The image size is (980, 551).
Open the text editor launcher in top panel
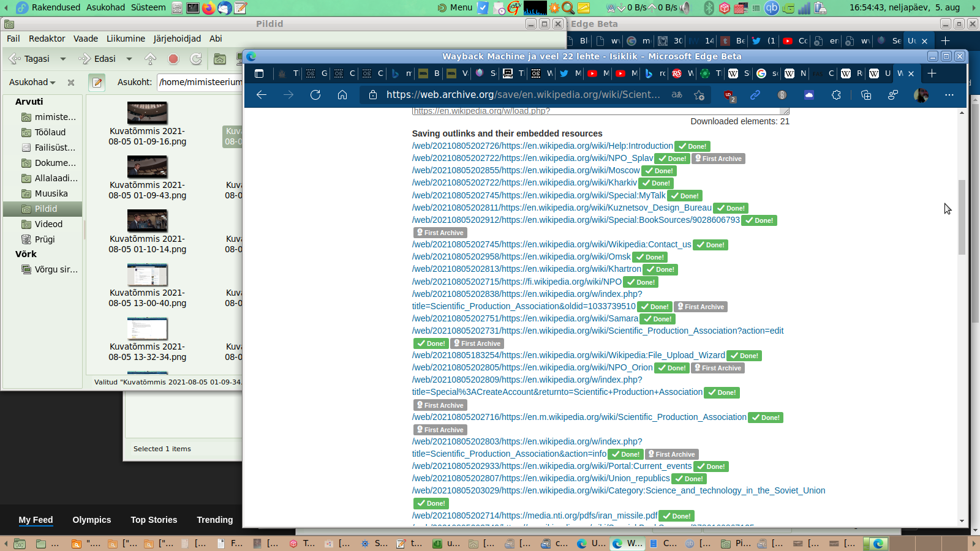point(241,8)
